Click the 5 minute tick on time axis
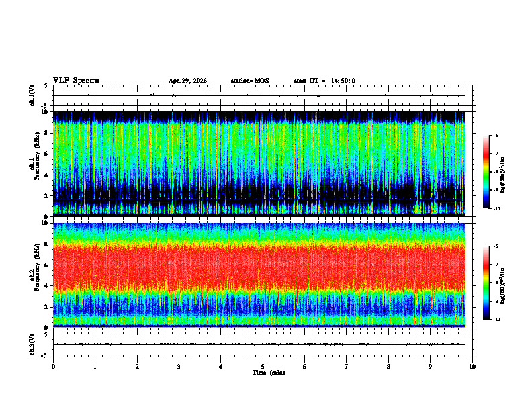 [263, 367]
